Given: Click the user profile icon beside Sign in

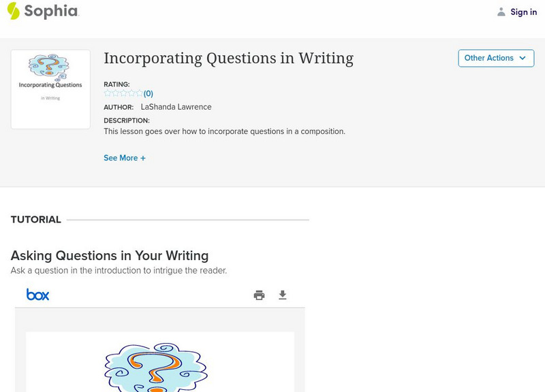Looking at the screenshot, I should 501,12.
